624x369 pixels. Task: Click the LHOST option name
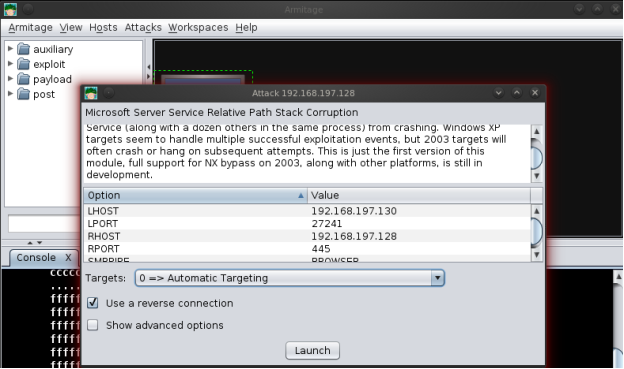[x=103, y=211]
